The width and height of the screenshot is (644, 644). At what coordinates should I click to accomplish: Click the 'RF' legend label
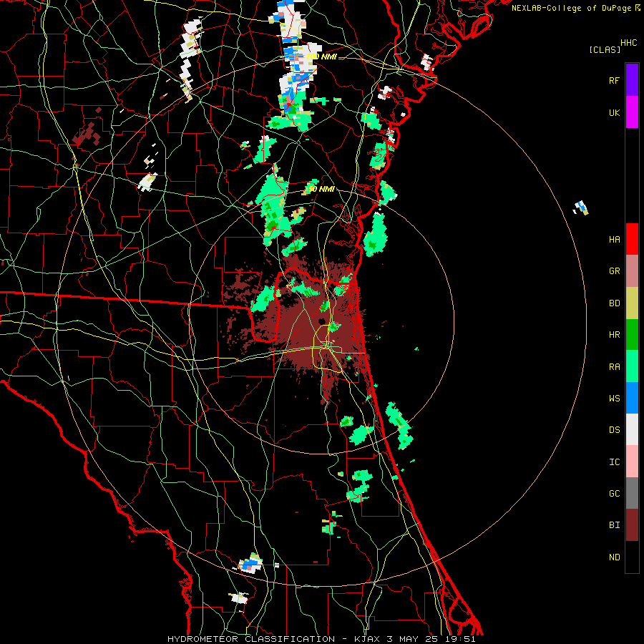(614, 80)
